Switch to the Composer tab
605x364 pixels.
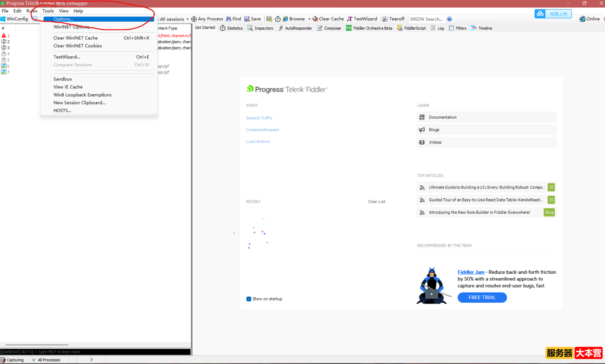pos(329,28)
